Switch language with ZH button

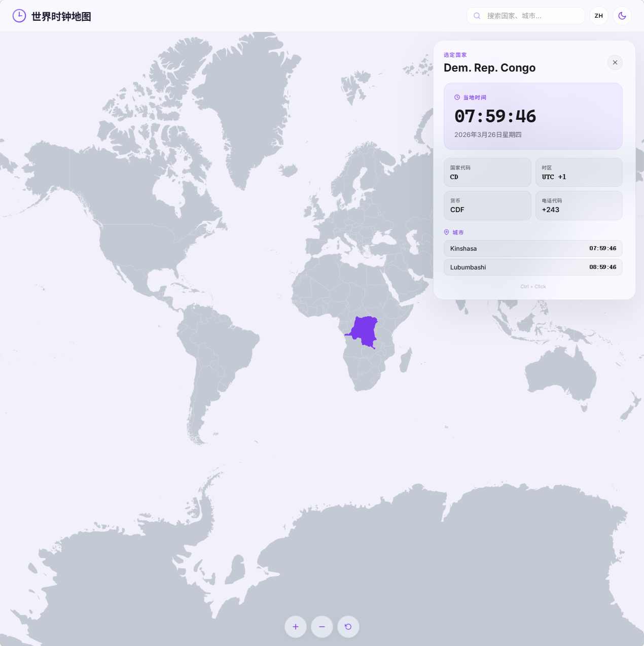coord(599,16)
